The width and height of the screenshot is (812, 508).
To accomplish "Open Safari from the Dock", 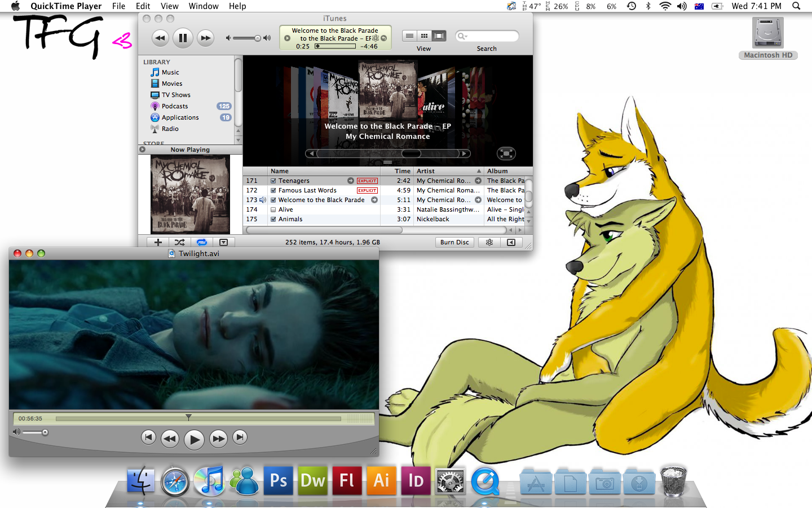I will tap(175, 481).
